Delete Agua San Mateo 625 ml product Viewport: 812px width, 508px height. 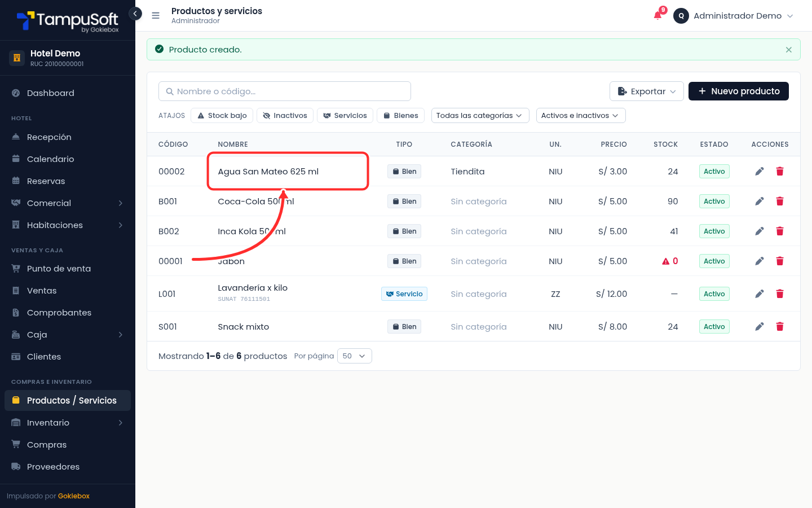(780, 172)
